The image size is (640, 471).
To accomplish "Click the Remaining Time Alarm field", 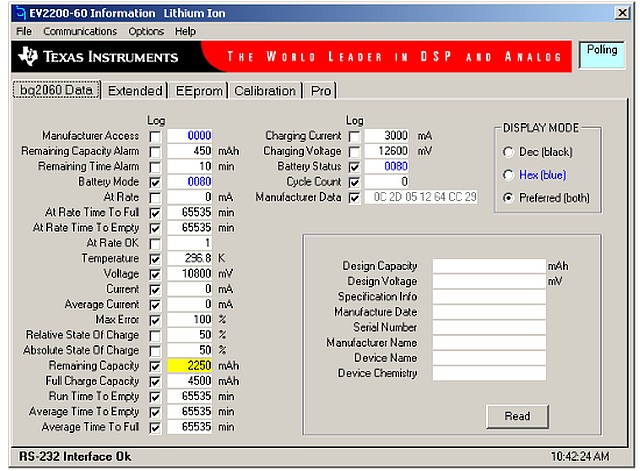I will pos(190,166).
